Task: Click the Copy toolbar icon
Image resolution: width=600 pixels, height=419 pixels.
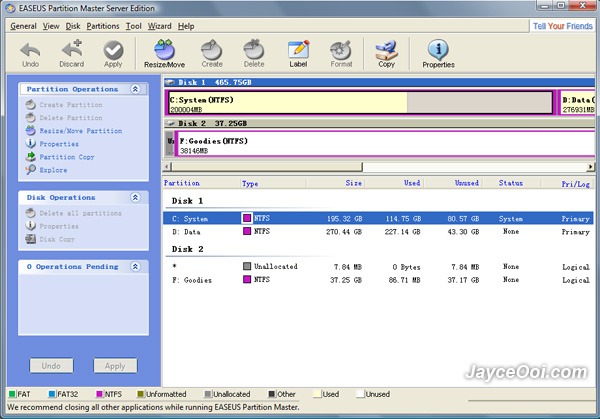Action: click(386, 54)
